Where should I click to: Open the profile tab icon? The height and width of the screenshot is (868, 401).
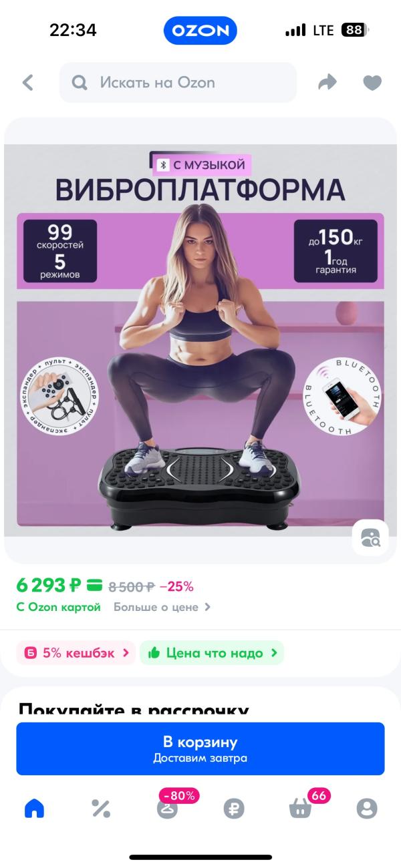367,809
